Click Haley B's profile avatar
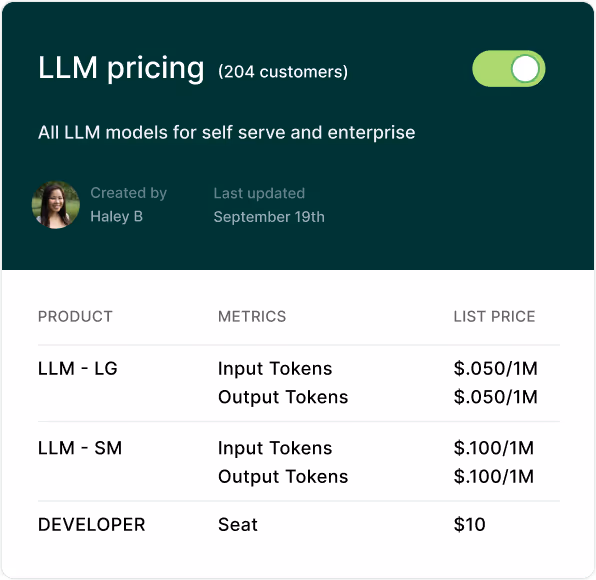The image size is (596, 580). [56, 204]
